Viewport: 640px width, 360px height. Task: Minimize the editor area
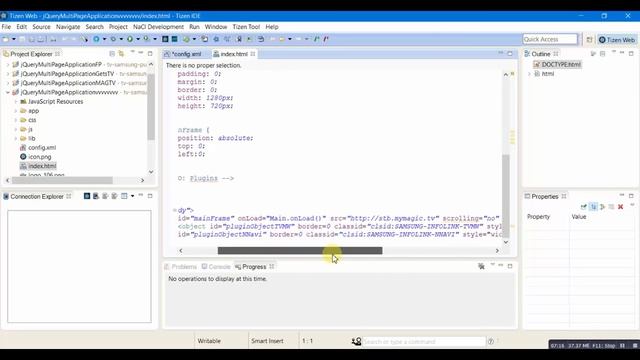click(x=501, y=53)
